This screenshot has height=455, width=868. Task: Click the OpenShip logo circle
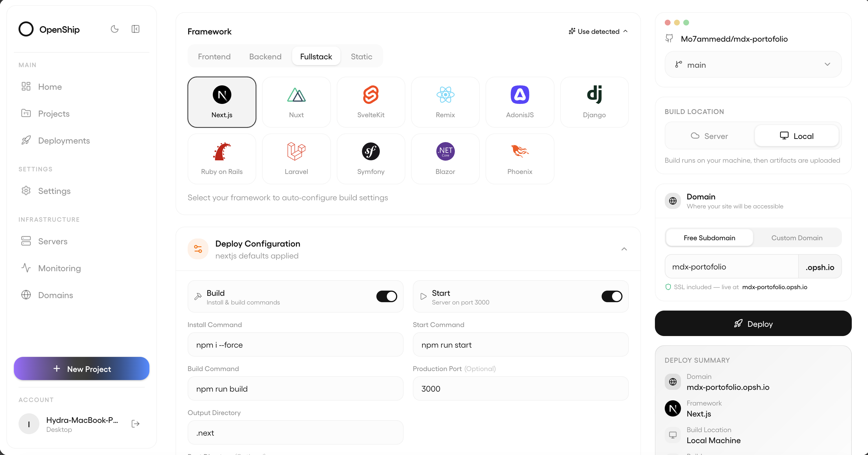(x=26, y=29)
